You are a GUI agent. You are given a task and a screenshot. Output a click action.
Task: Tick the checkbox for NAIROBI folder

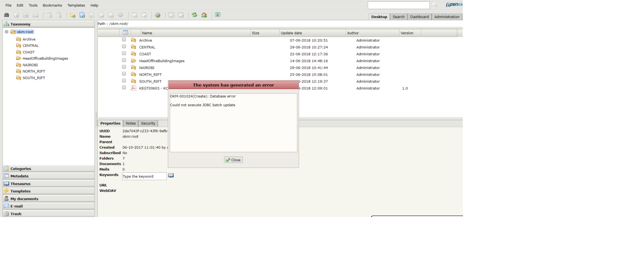(124, 67)
